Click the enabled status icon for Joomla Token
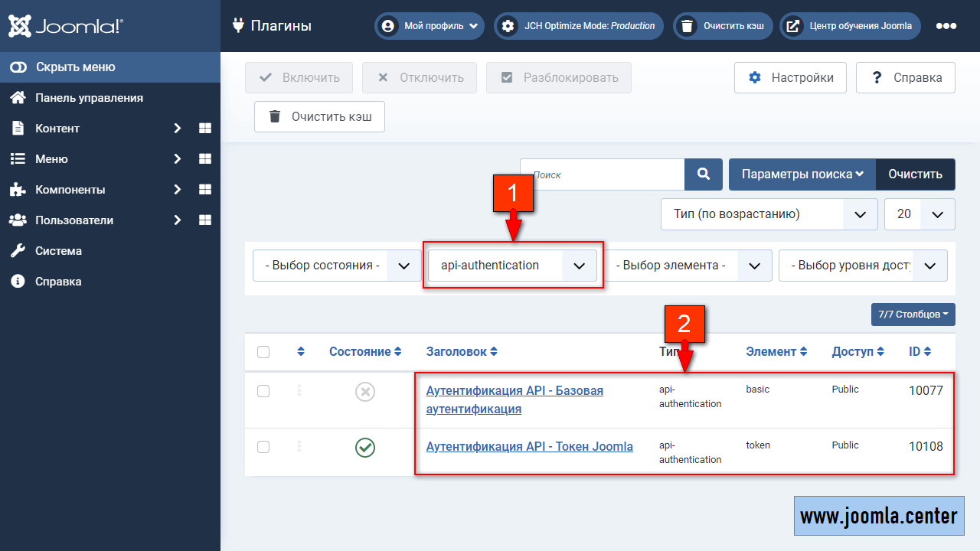 [x=365, y=447]
